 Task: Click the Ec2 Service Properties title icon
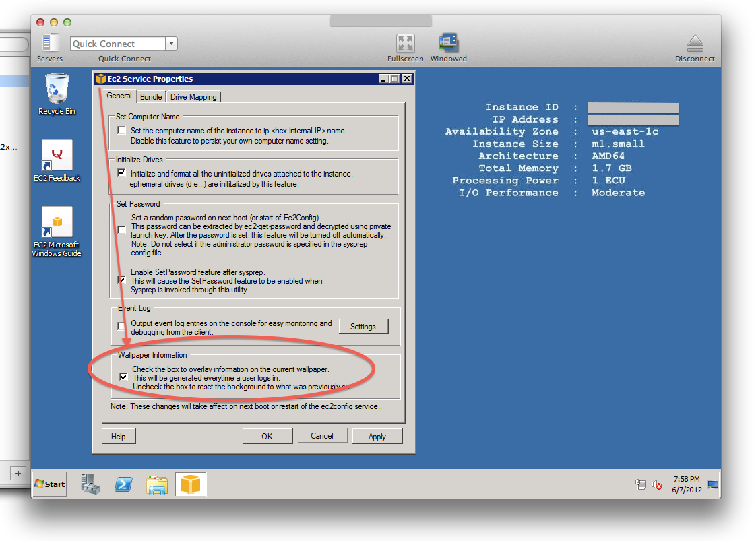pyautogui.click(x=101, y=79)
